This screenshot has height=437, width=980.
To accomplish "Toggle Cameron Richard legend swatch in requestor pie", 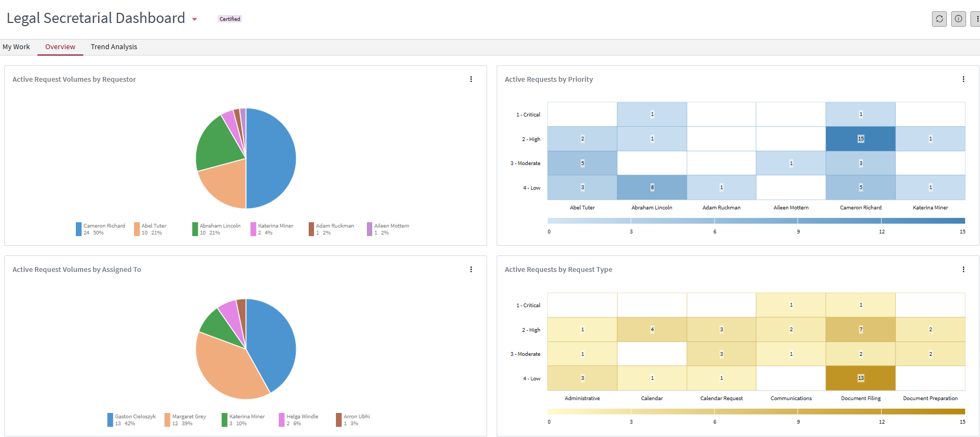I will click(79, 229).
